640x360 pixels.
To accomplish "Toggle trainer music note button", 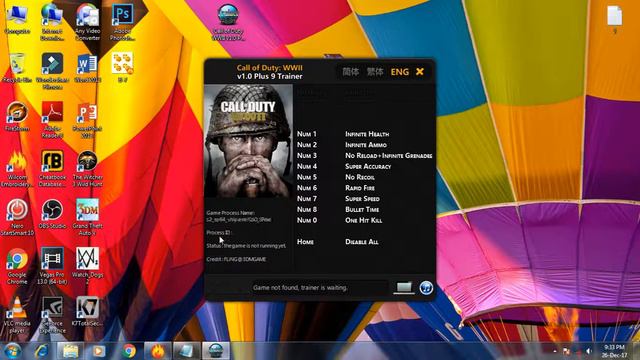I will coord(426,288).
